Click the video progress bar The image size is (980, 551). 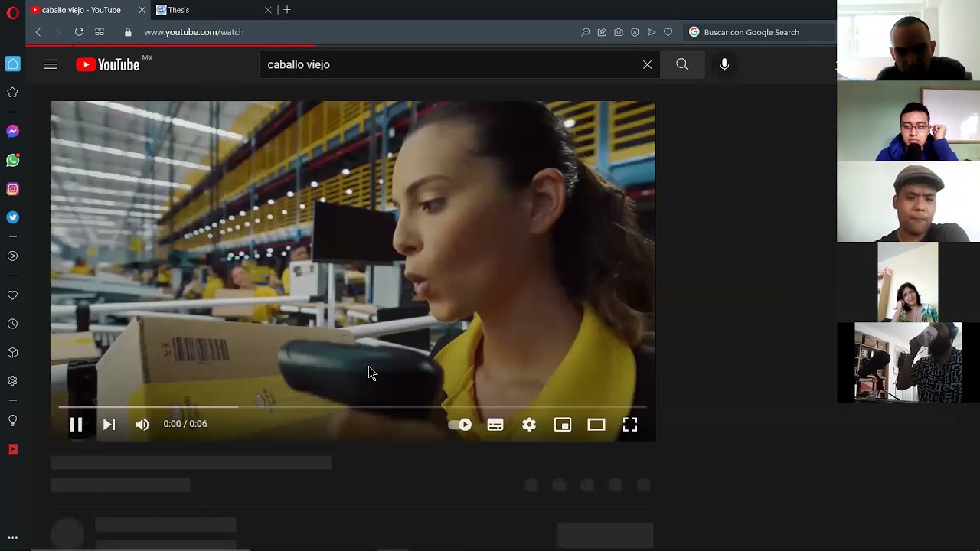353,406
